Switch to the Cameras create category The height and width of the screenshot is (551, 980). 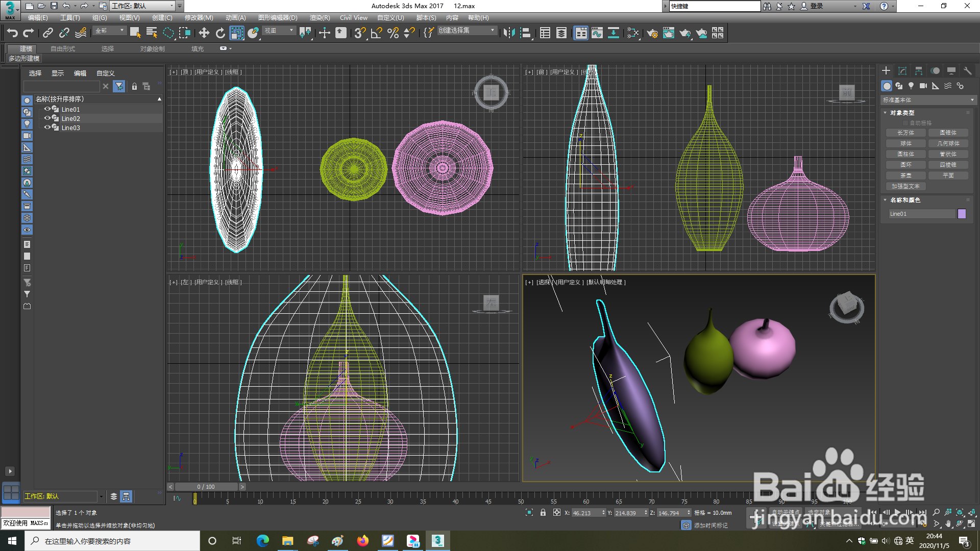[x=923, y=86]
